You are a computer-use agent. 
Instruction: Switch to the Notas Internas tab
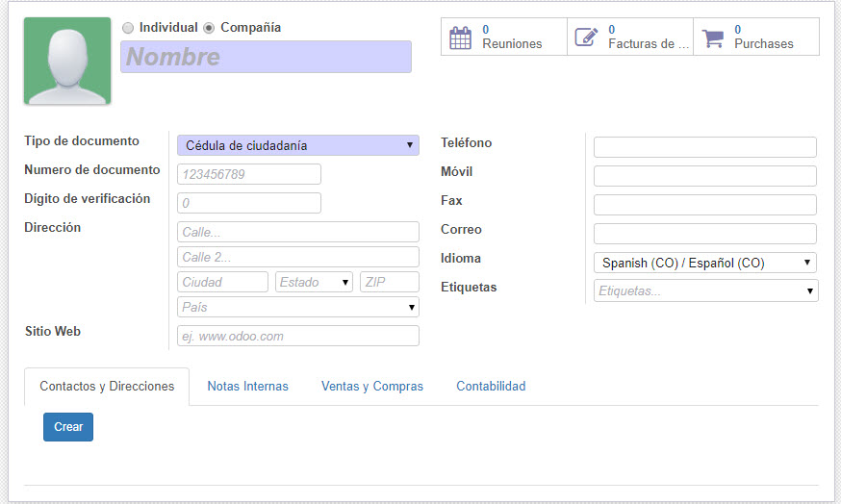point(247,387)
